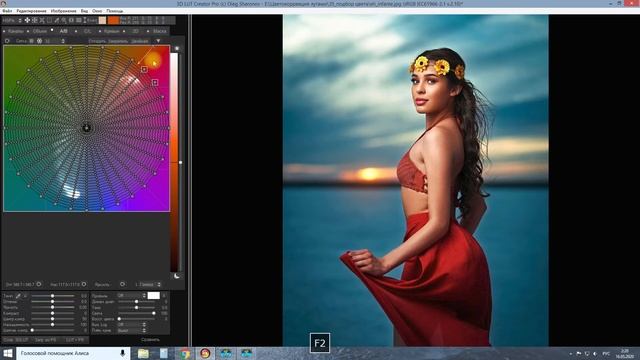Image resolution: width=640 pixels, height=360 pixels.
Task: Open the HSP color model dropdown
Action: tap(11, 20)
